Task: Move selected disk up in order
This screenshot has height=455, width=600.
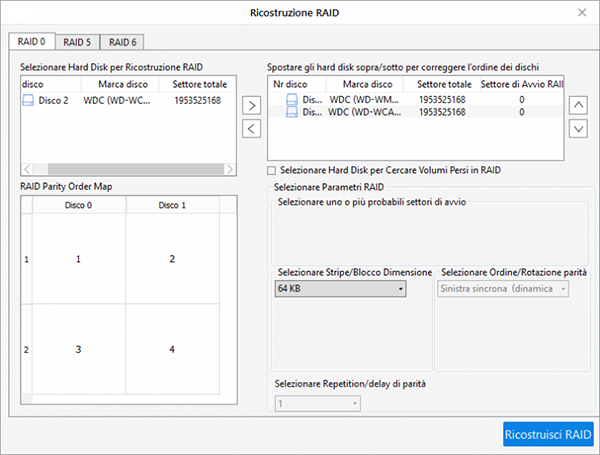Action: (x=578, y=105)
